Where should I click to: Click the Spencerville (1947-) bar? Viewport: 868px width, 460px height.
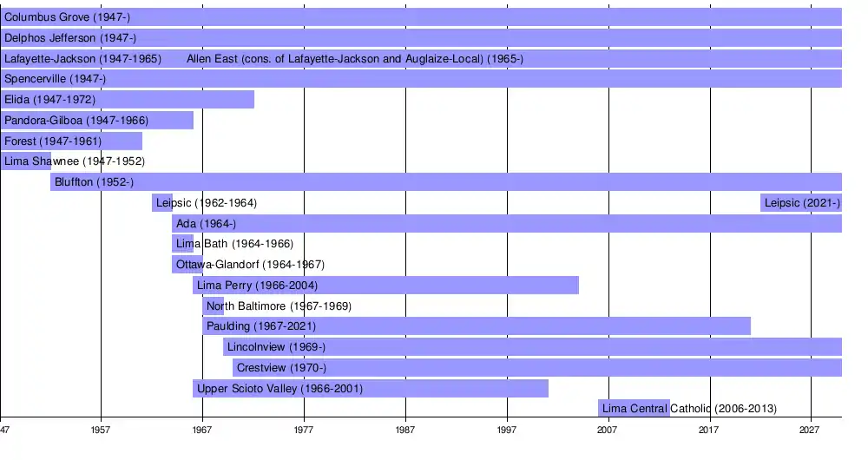(x=421, y=79)
